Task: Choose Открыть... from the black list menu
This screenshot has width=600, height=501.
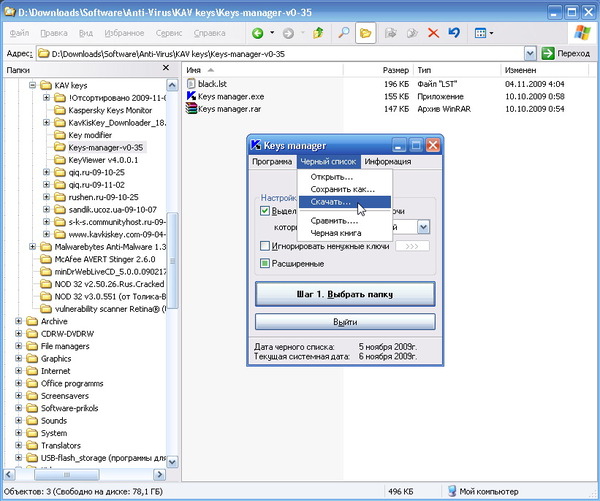Action: click(345, 177)
